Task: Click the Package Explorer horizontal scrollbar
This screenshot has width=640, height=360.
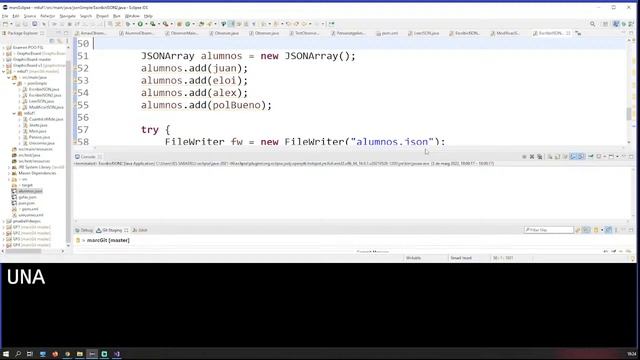Action: [23, 251]
